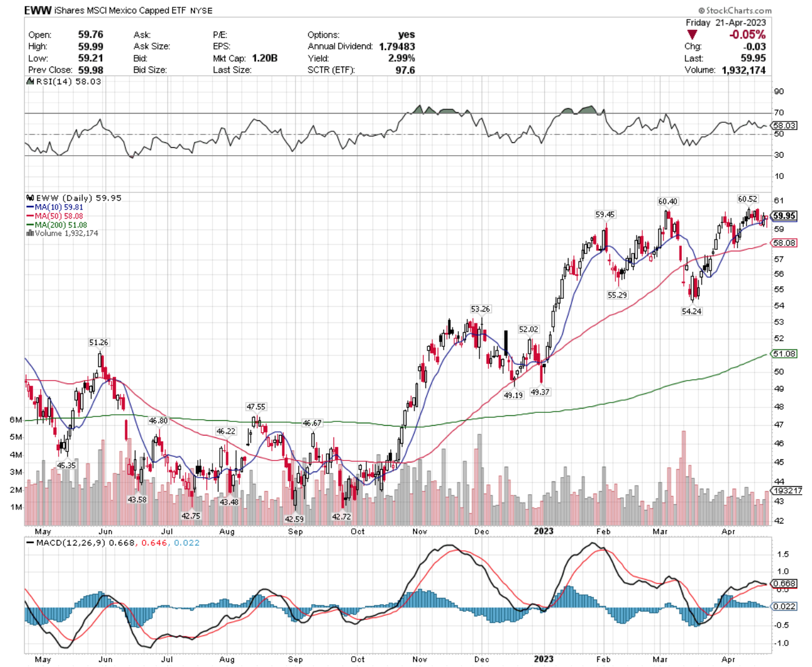The width and height of the screenshot is (812, 667).
Task: Click the 42.72 low annotation
Action: (341, 517)
